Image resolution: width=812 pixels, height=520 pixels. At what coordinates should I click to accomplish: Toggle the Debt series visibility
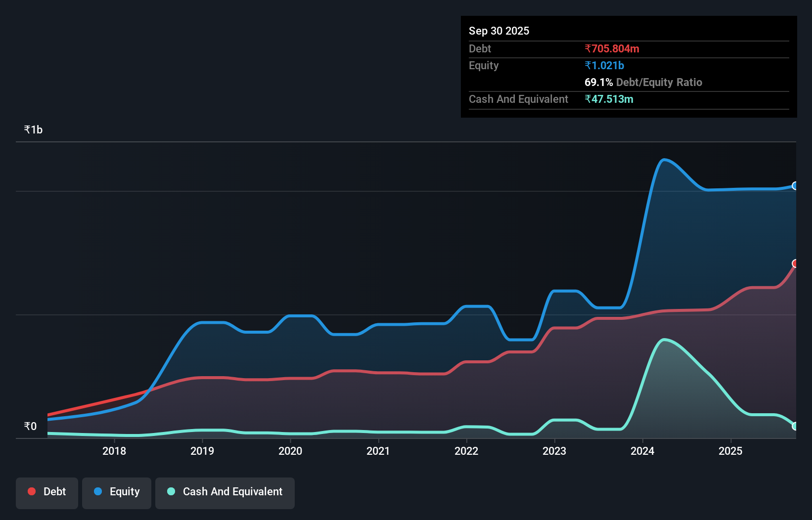46,491
